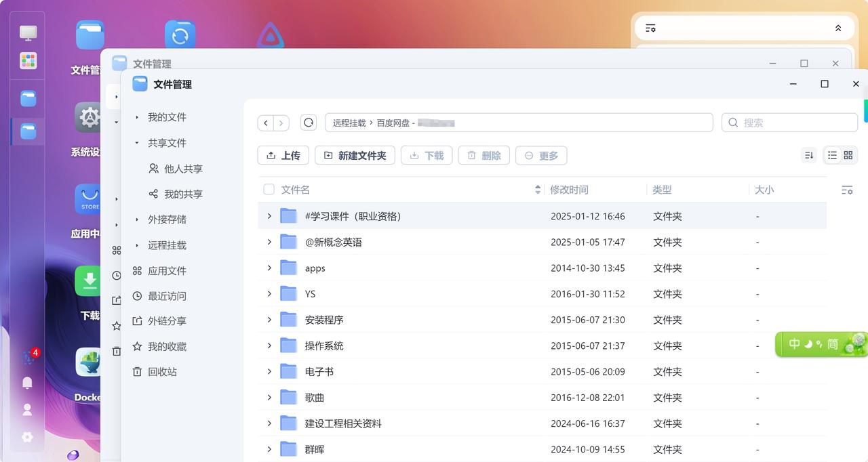Click the 删除 delete button
The image size is (868, 462).
pyautogui.click(x=484, y=155)
